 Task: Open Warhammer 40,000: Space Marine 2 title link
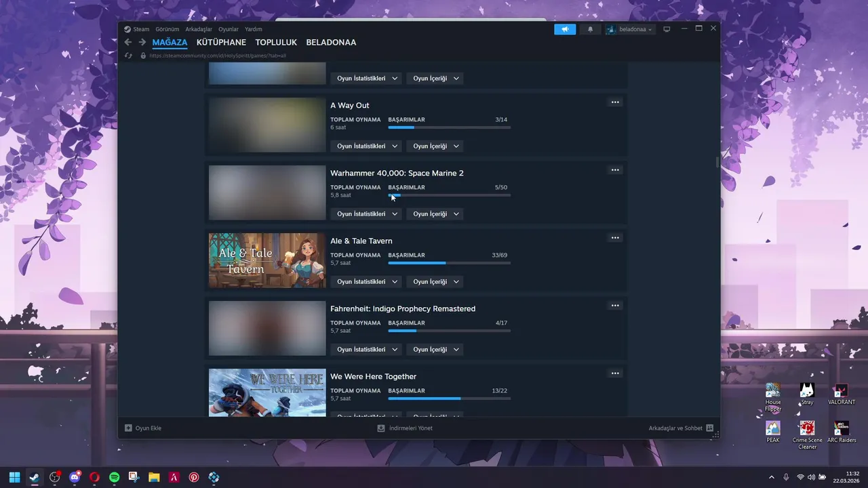tap(397, 173)
